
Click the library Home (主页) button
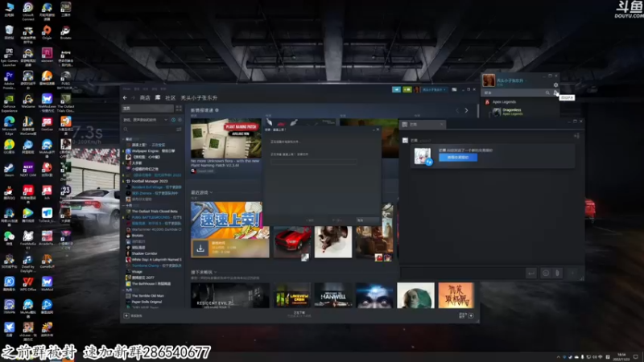(x=147, y=109)
